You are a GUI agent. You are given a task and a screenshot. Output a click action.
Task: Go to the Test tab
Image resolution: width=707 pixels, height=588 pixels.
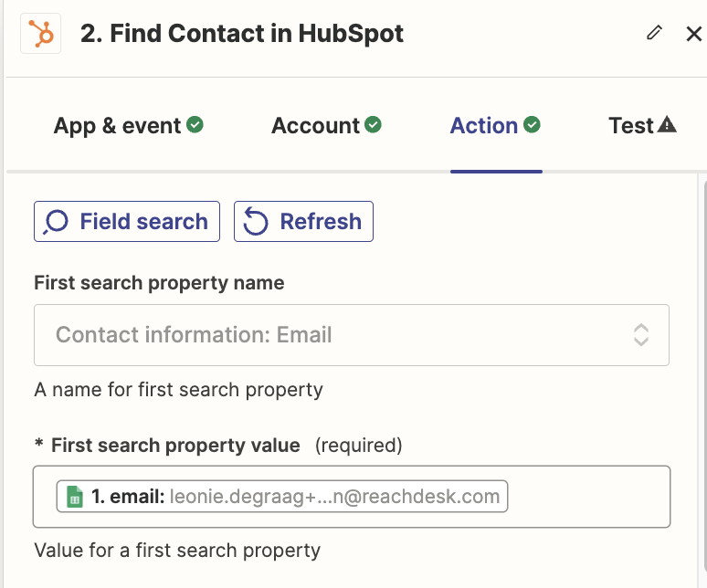[x=642, y=125]
